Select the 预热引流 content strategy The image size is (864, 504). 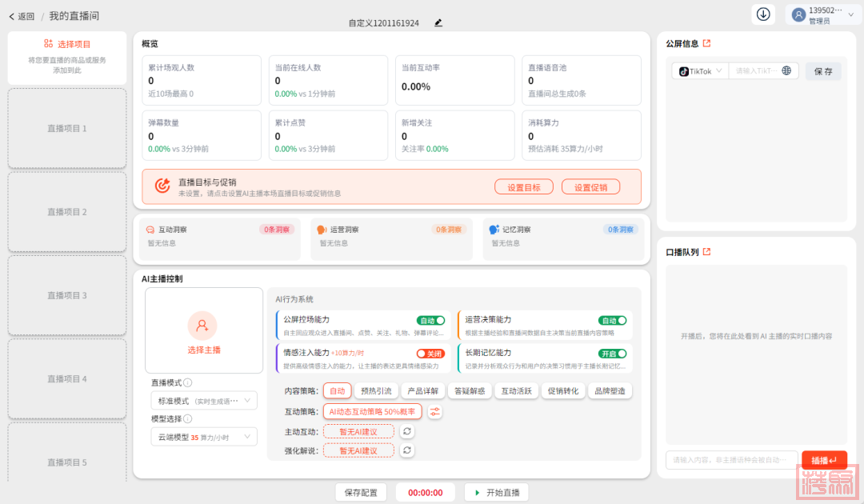(376, 391)
